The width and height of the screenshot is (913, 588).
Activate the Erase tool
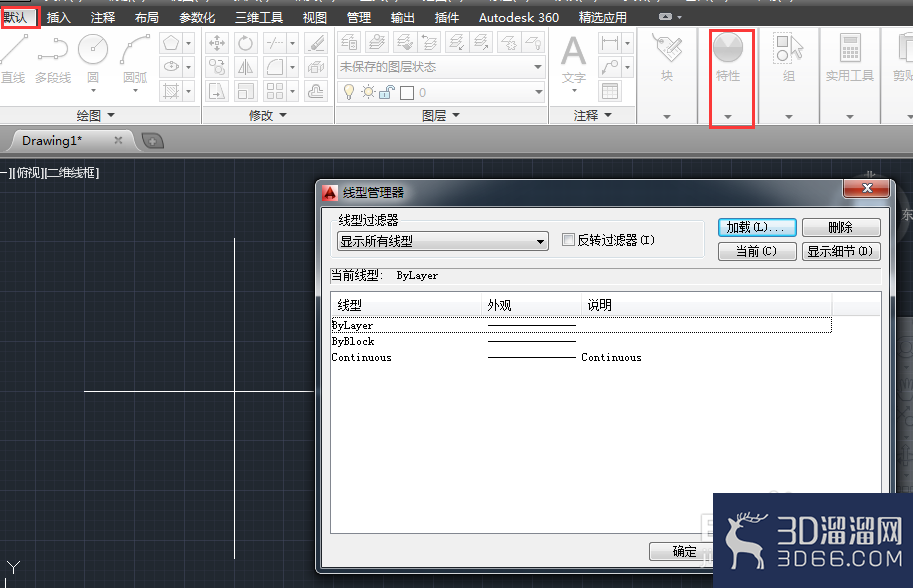pos(316,43)
